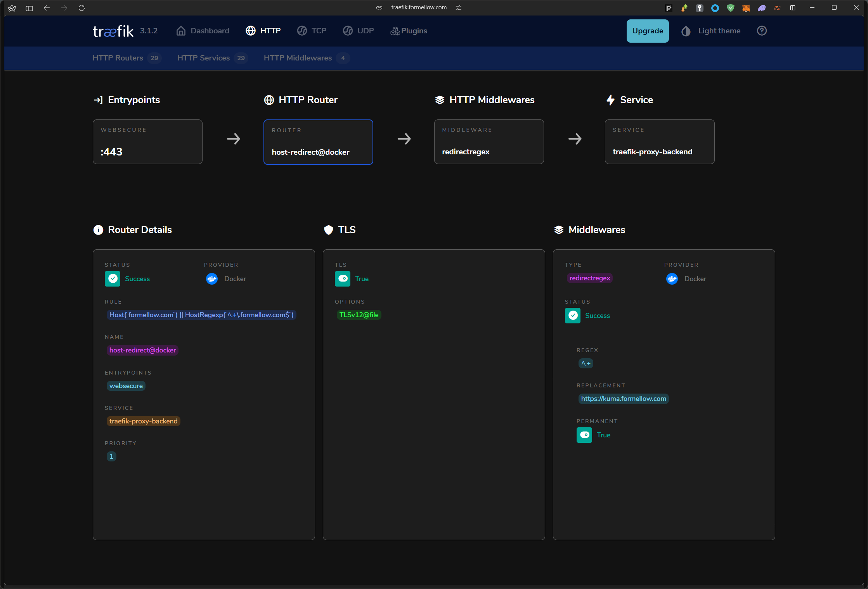Click the regex value ^.+
The height and width of the screenshot is (589, 868).
[586, 363]
